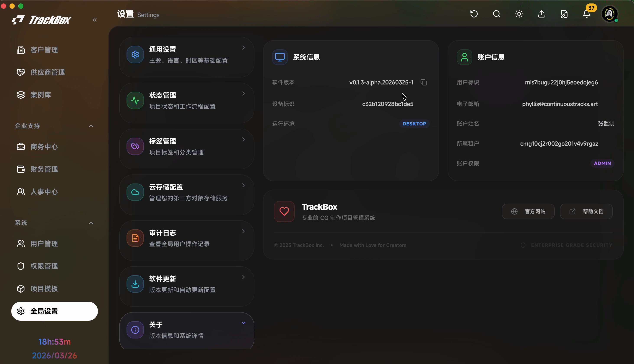Collapse 关于 card down chevron
634x364 pixels.
(243, 323)
